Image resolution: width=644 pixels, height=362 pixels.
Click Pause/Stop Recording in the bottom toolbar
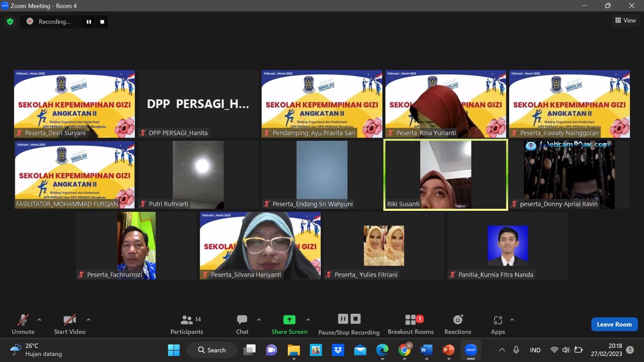click(349, 325)
